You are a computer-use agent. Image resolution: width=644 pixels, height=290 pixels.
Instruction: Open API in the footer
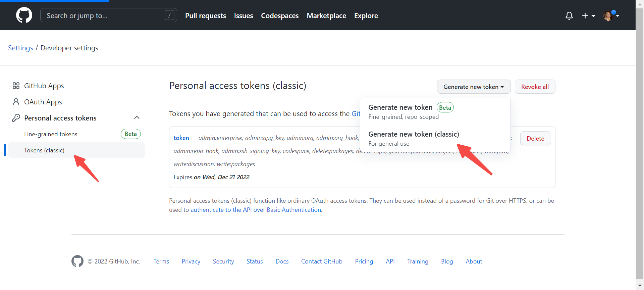[390, 261]
